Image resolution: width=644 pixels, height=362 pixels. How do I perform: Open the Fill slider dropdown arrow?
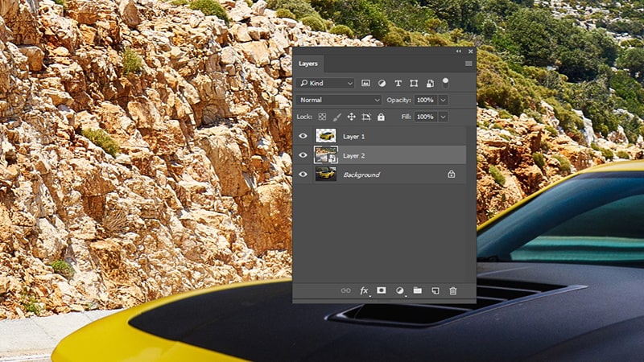pos(444,117)
